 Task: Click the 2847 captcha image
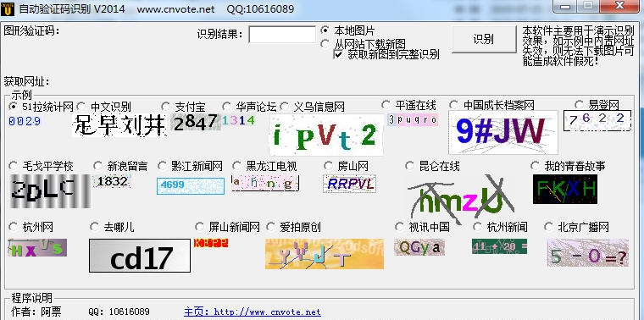[x=196, y=122]
